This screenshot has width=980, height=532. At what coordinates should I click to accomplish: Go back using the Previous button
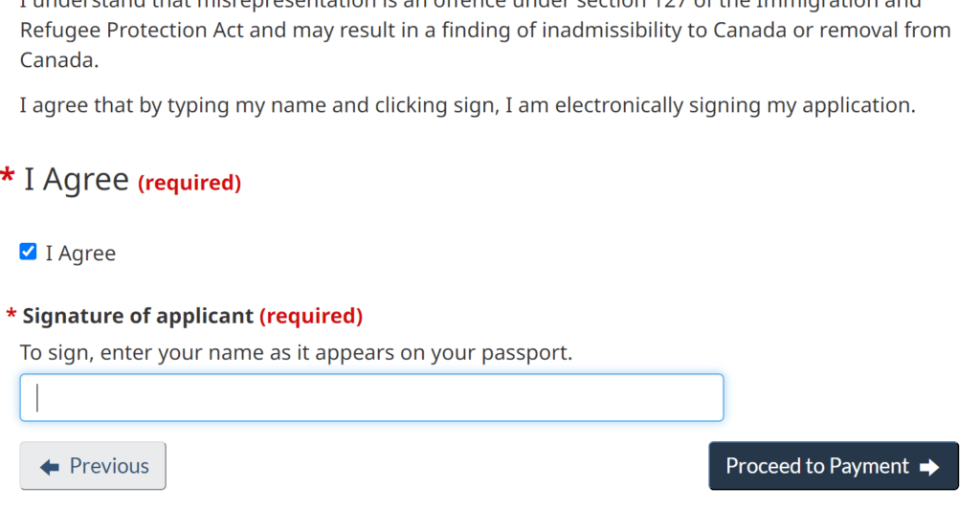tap(93, 466)
